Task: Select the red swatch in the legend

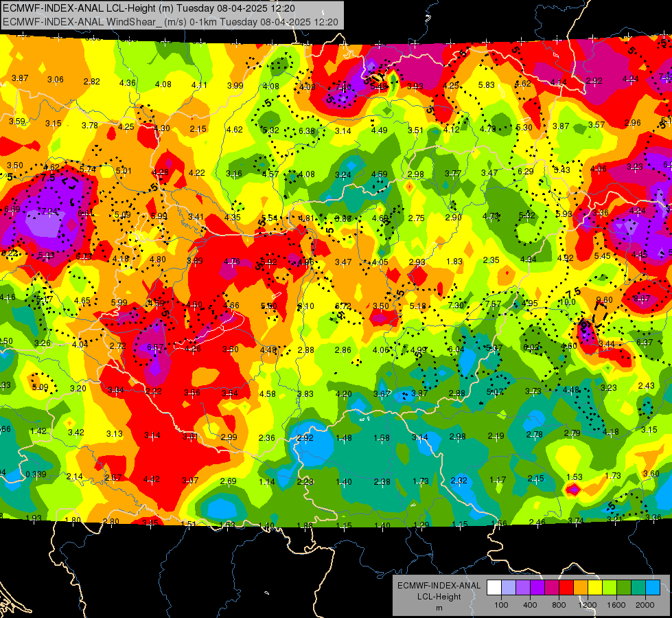Action: click(x=566, y=588)
